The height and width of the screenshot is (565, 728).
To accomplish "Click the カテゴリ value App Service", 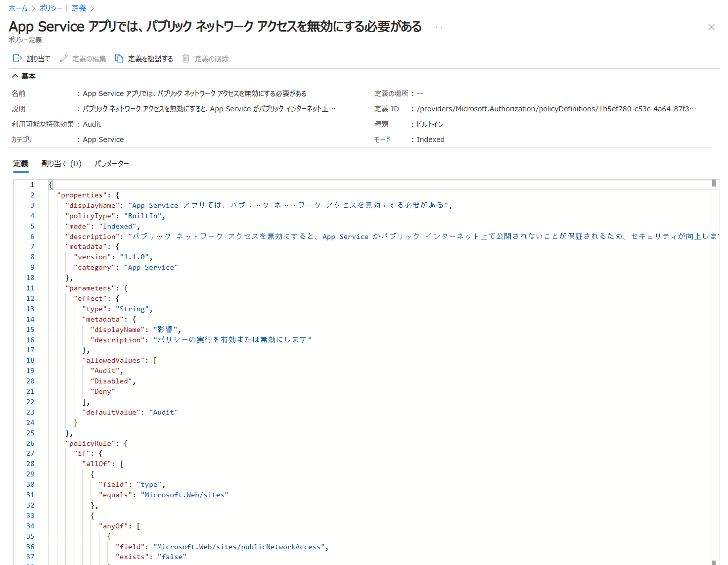I will tap(103, 140).
